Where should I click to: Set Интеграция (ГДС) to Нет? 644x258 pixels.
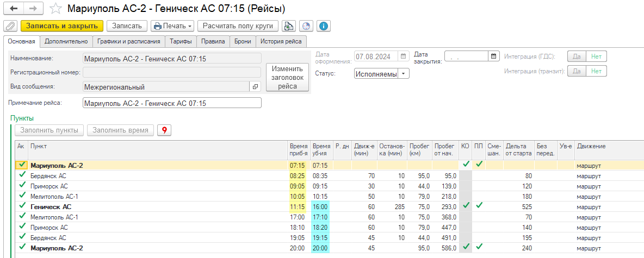[597, 56]
